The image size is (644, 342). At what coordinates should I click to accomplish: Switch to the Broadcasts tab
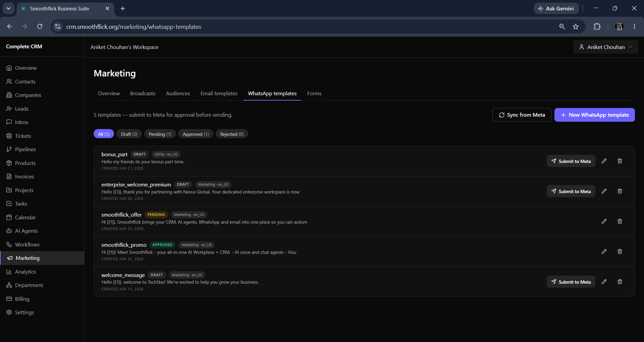[143, 94]
